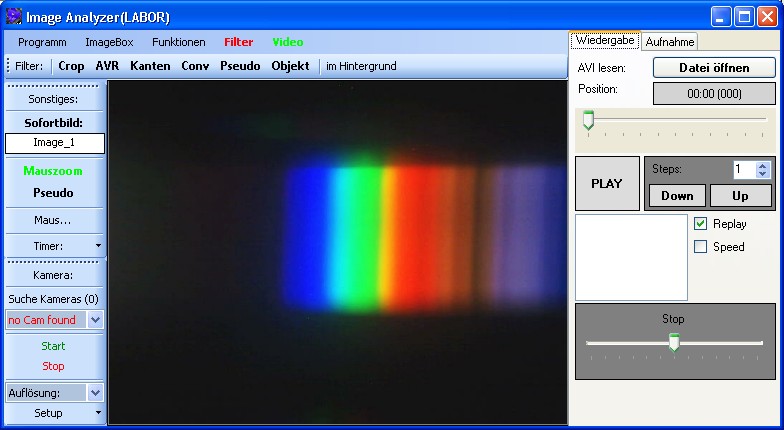Click the Image_1 name field
The width and height of the screenshot is (784, 430).
(x=54, y=143)
